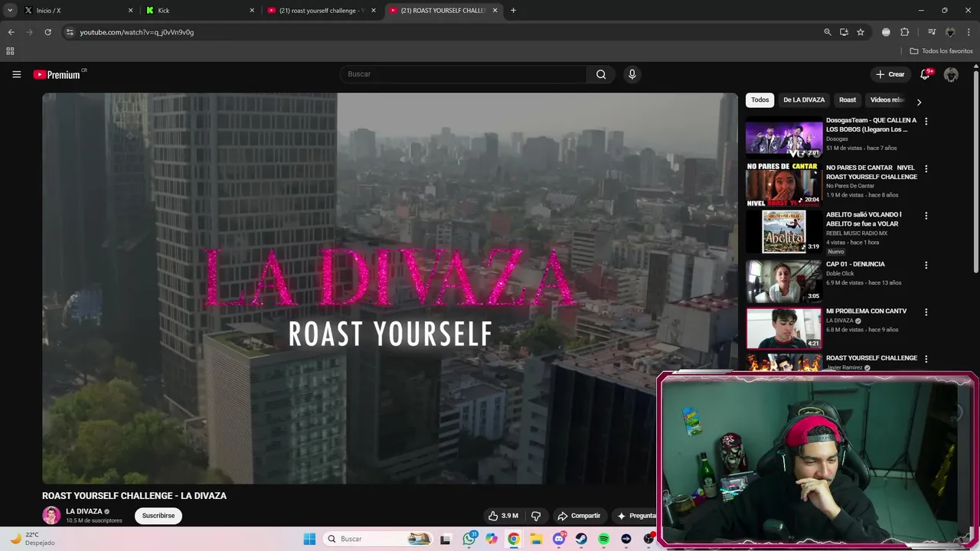Switch to the Inicio / X tab
Viewport: 980px width, 551px height.
pos(77,11)
